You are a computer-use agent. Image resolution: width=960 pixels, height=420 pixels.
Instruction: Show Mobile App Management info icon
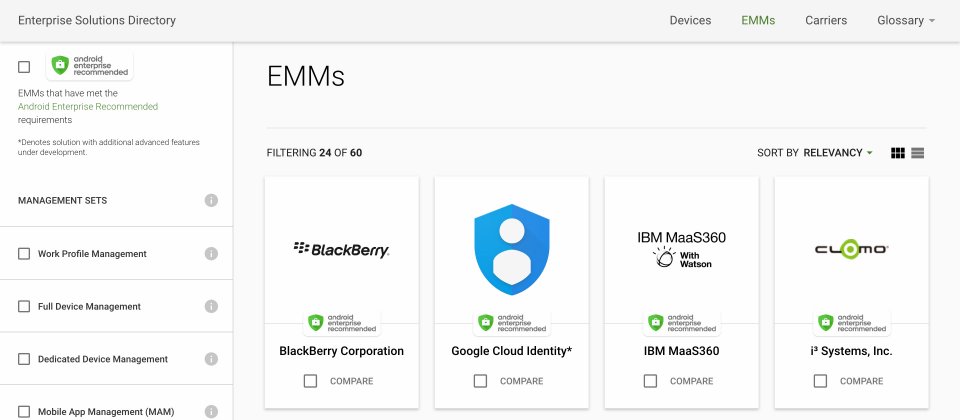click(211, 411)
